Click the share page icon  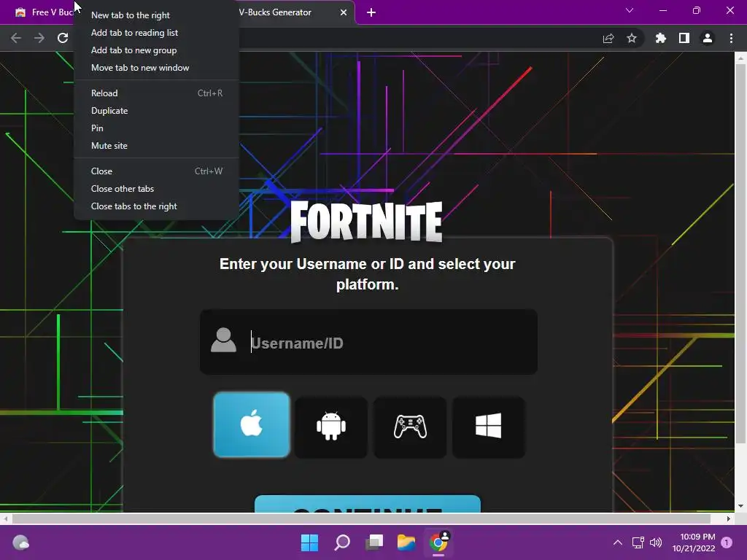[608, 38]
